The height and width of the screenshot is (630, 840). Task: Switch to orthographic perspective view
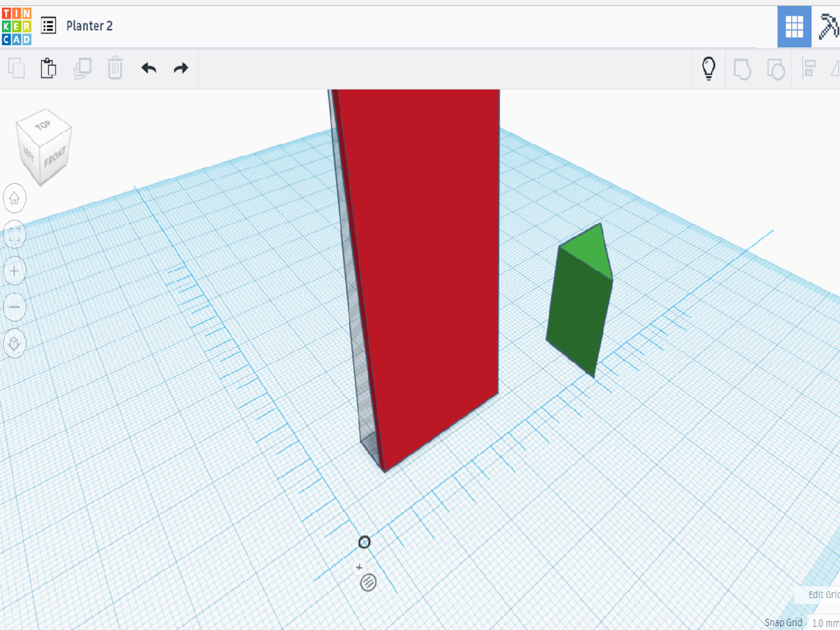pyautogui.click(x=14, y=344)
